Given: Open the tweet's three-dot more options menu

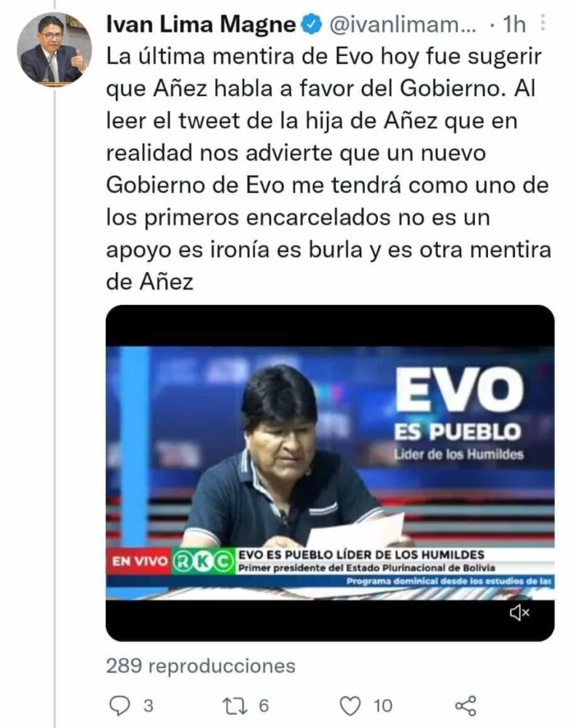Looking at the screenshot, I should coord(543,23).
